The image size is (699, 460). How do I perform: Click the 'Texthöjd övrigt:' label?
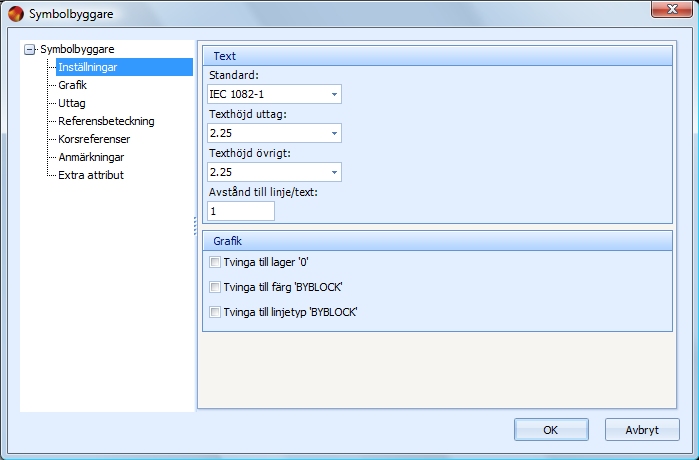pyautogui.click(x=250, y=153)
